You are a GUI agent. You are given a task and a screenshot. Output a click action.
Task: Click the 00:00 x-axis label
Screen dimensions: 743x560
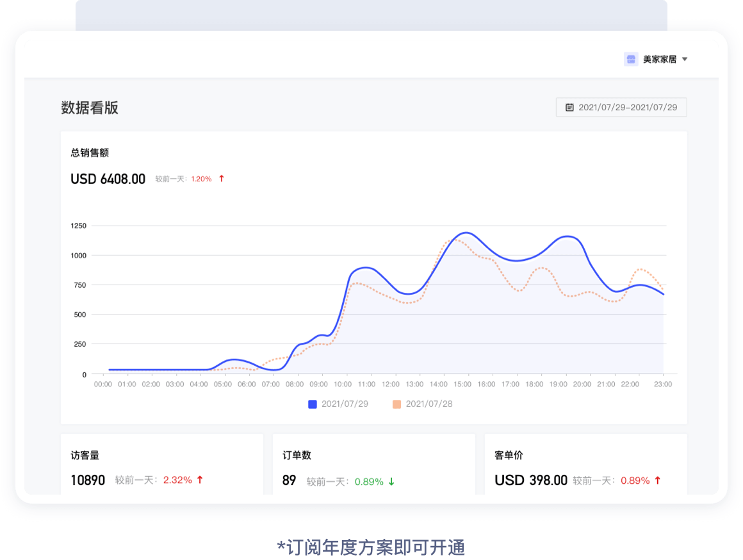pos(103,384)
